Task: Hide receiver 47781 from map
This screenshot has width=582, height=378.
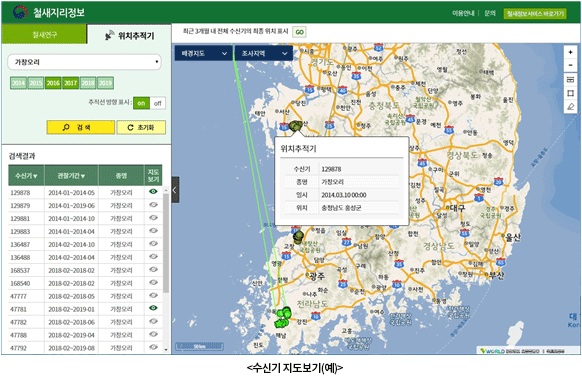Action: click(153, 308)
